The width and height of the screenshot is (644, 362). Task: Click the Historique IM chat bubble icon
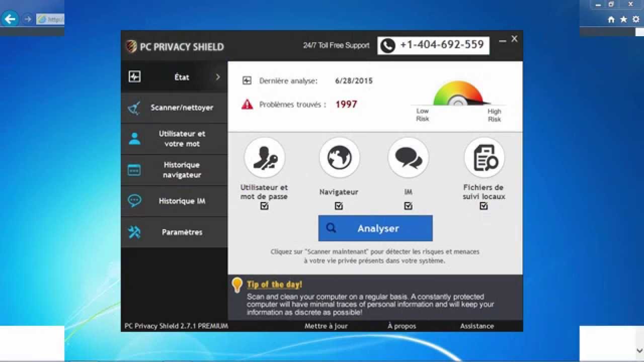pos(134,201)
